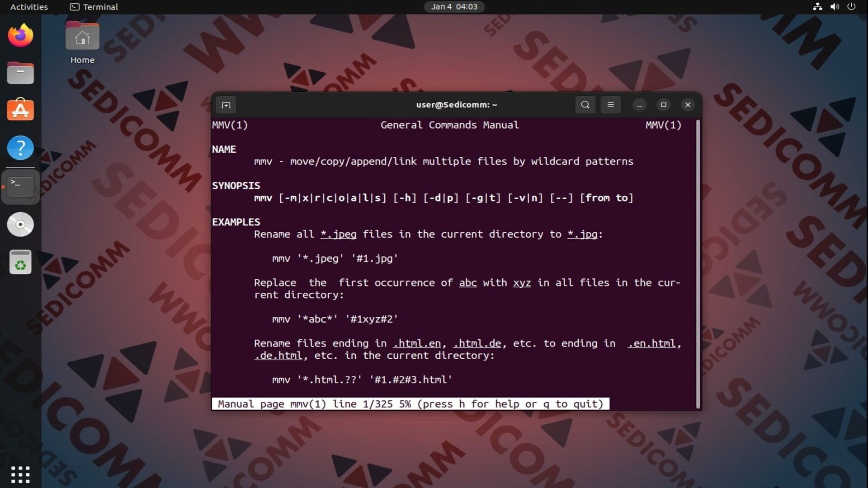Screen dimensions: 868x488
Task: Launch Firefox from the dock
Action: pyautogui.click(x=20, y=36)
